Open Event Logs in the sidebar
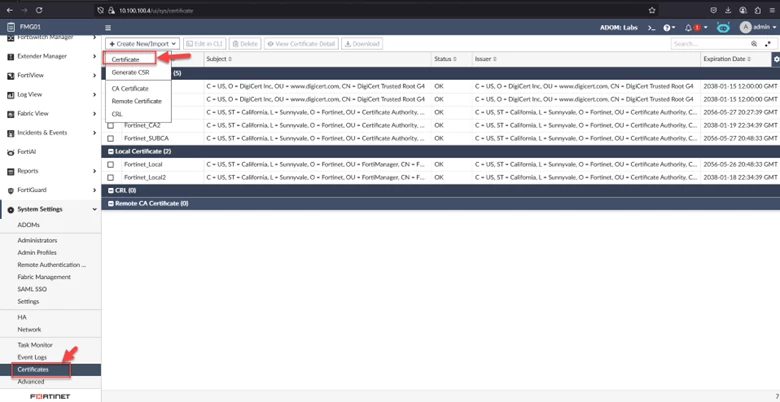The image size is (780, 402). pos(32,357)
